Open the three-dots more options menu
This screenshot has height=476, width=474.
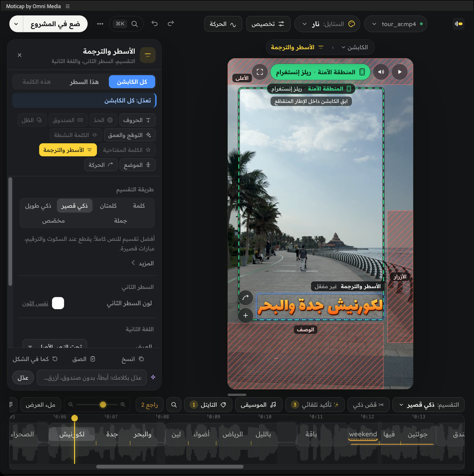coord(100,24)
